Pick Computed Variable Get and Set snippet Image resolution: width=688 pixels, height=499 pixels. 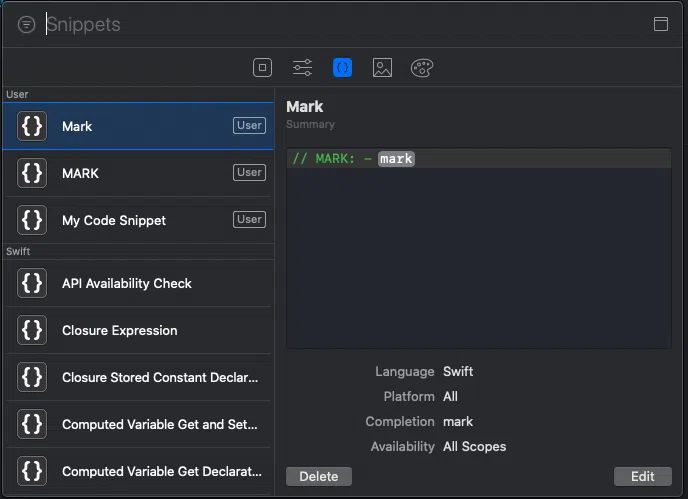click(x=138, y=424)
